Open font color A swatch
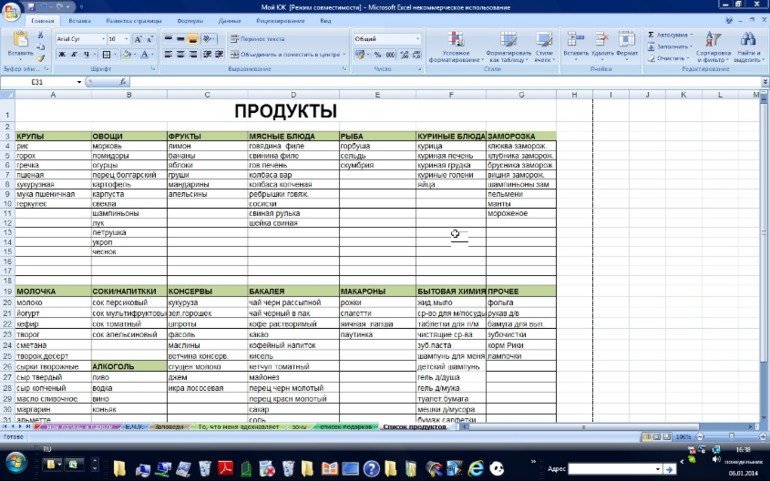The width and height of the screenshot is (770, 481). pyautogui.click(x=144, y=55)
